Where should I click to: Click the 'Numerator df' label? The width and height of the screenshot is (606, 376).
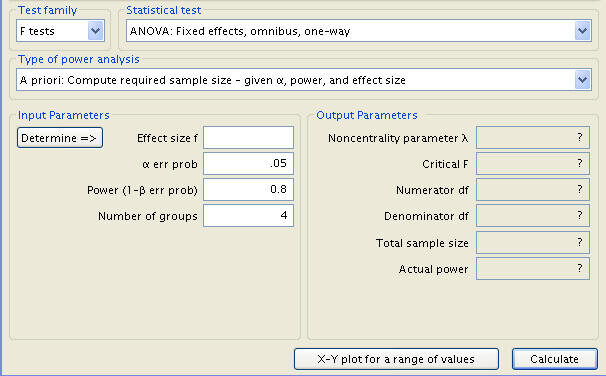[x=432, y=191]
